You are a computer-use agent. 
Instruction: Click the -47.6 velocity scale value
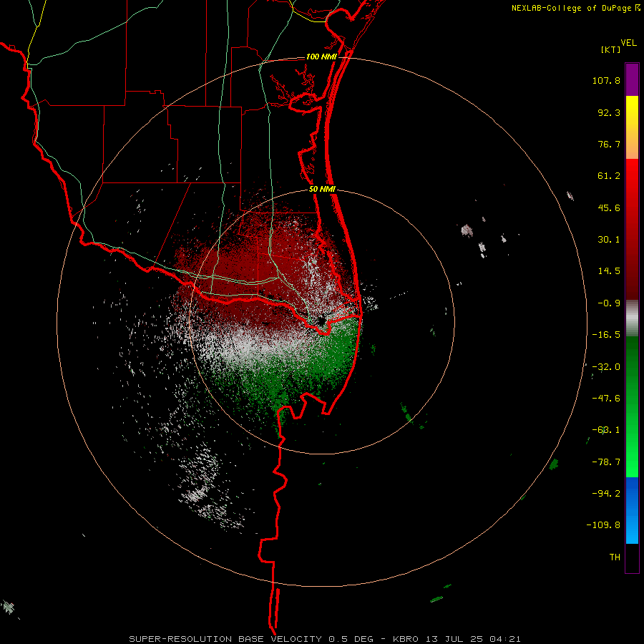[x=606, y=399]
